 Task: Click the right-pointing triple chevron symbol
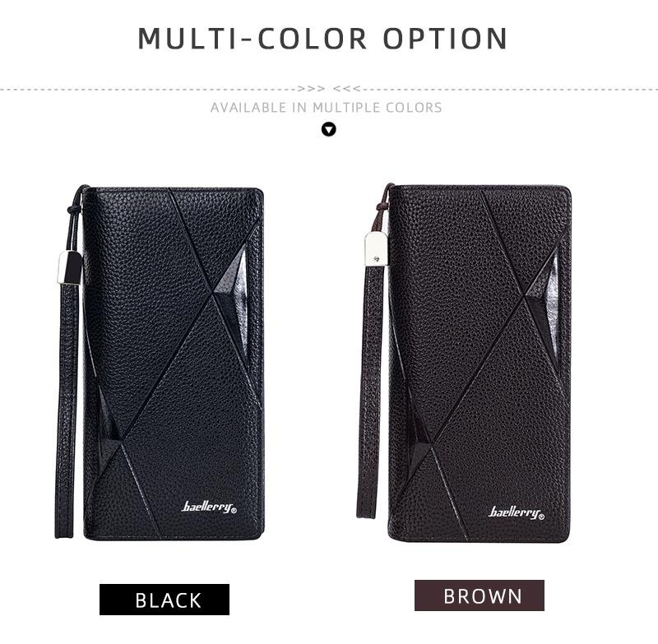pos(311,89)
